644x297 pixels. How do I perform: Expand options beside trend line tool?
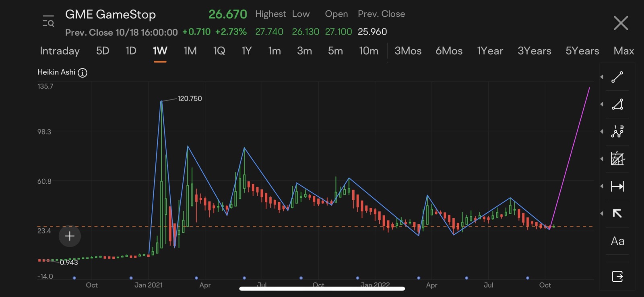point(602,77)
